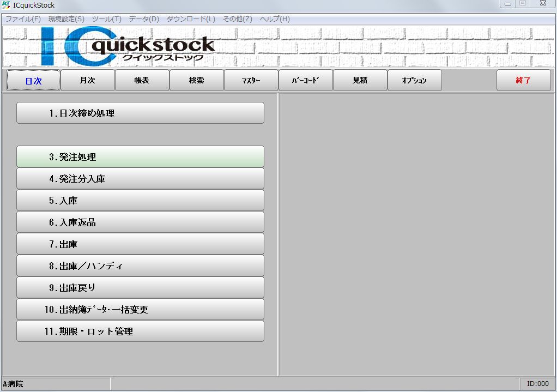
Task: Open 3.発注処理
Action: click(140, 156)
